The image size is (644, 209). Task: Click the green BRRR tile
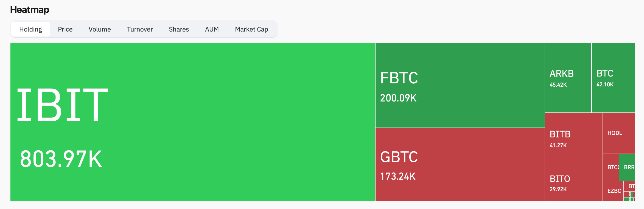coord(627,167)
